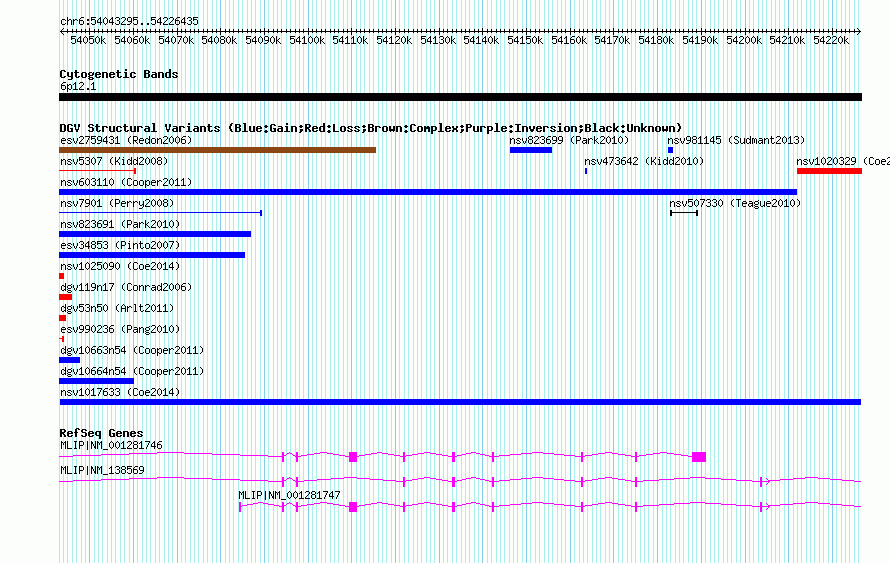Image resolution: width=890 pixels, height=563 pixels.
Task: Click the last large exon of NM_001281746
Action: (699, 457)
